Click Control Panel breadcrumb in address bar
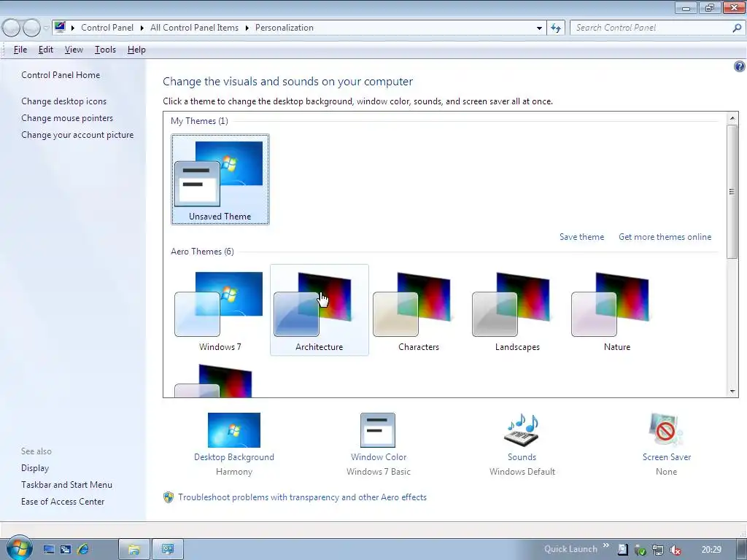The width and height of the screenshot is (747, 560). tap(107, 28)
